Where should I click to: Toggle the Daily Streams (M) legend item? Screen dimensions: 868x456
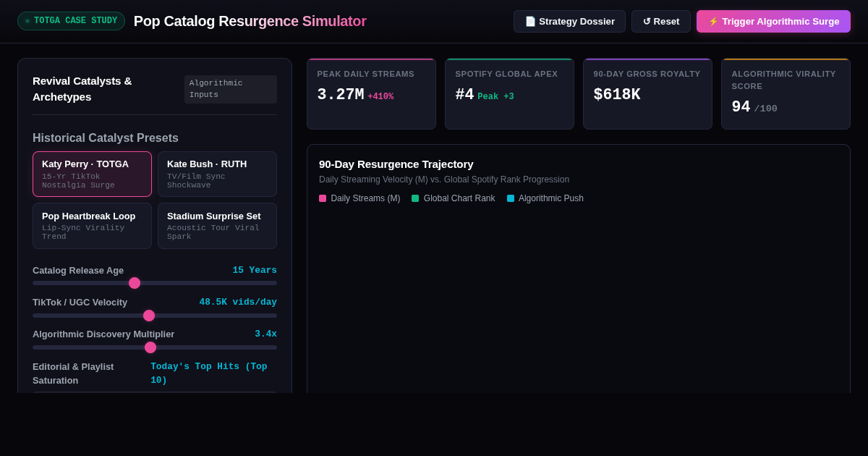click(359, 198)
